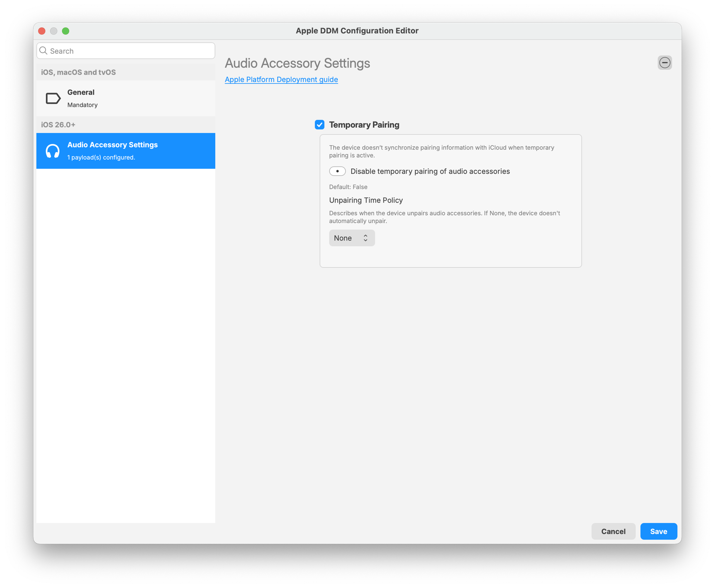Click the remove payload minus icon
715x588 pixels.
tap(664, 63)
